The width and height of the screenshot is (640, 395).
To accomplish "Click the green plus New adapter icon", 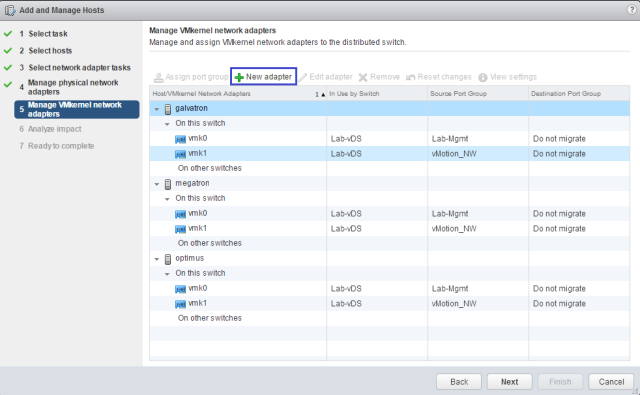I will [x=239, y=77].
